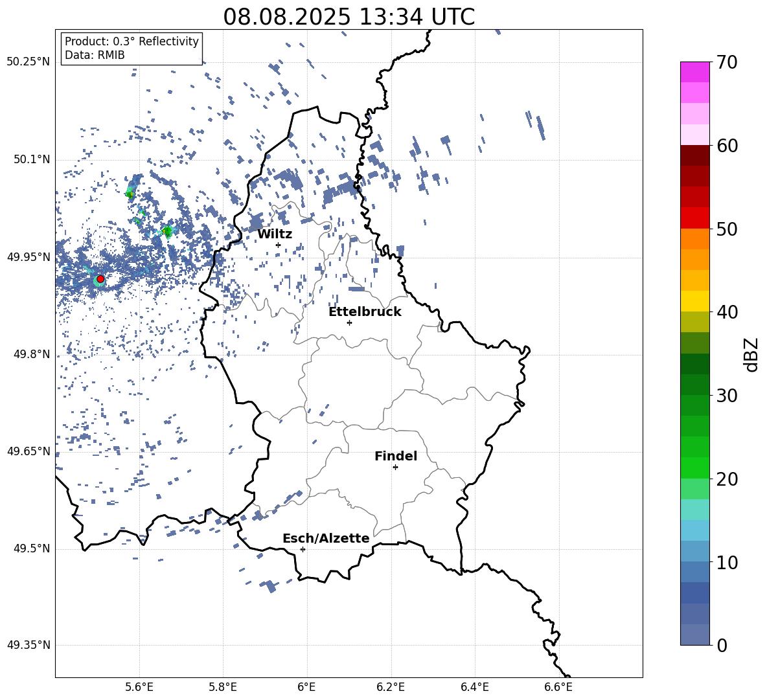Click the colorbar tick label 40
The width and height of the screenshot is (767, 700).
click(x=727, y=312)
